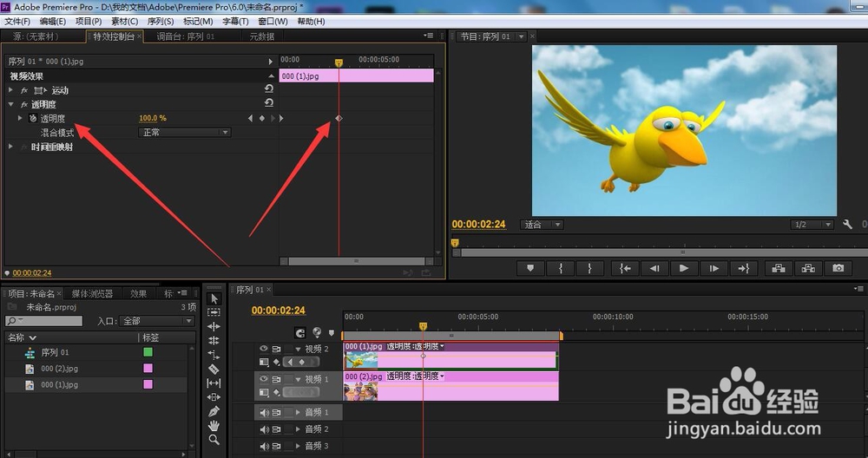Mute the 音频 2 track speaker

tap(264, 429)
